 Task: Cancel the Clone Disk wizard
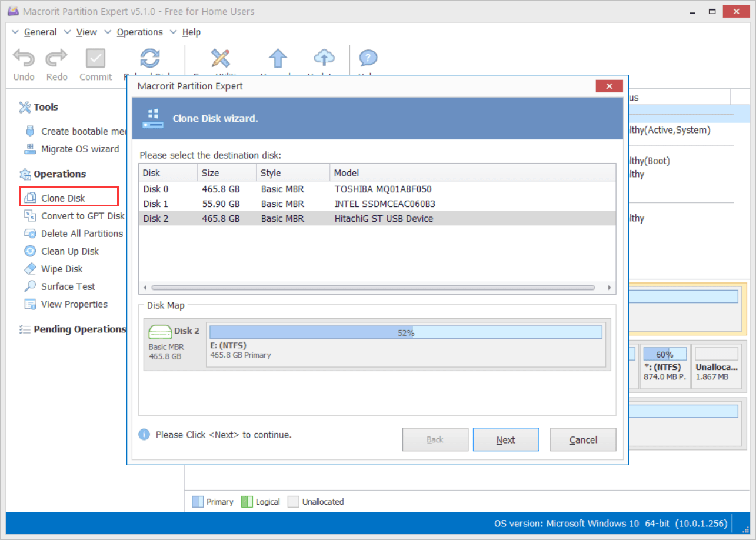coord(583,440)
